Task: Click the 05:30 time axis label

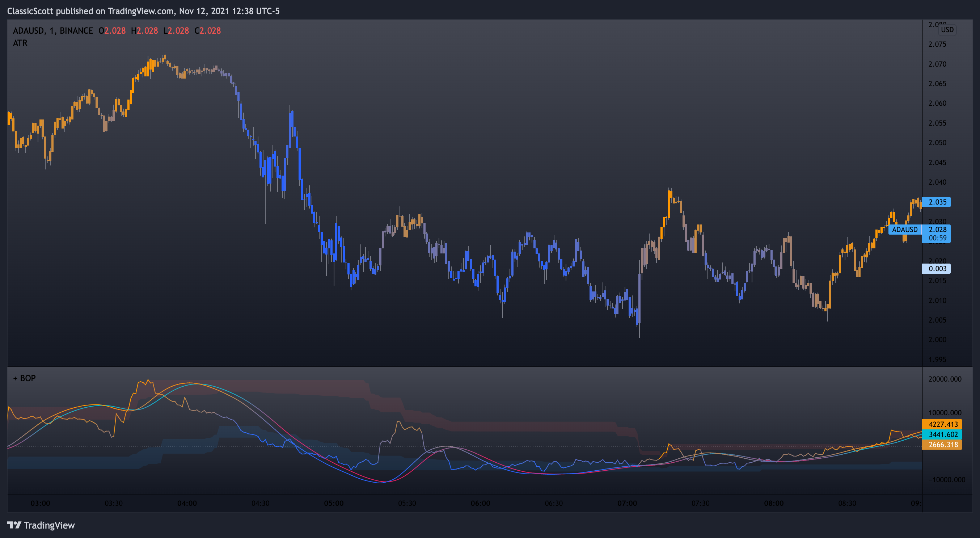Action: 407,503
